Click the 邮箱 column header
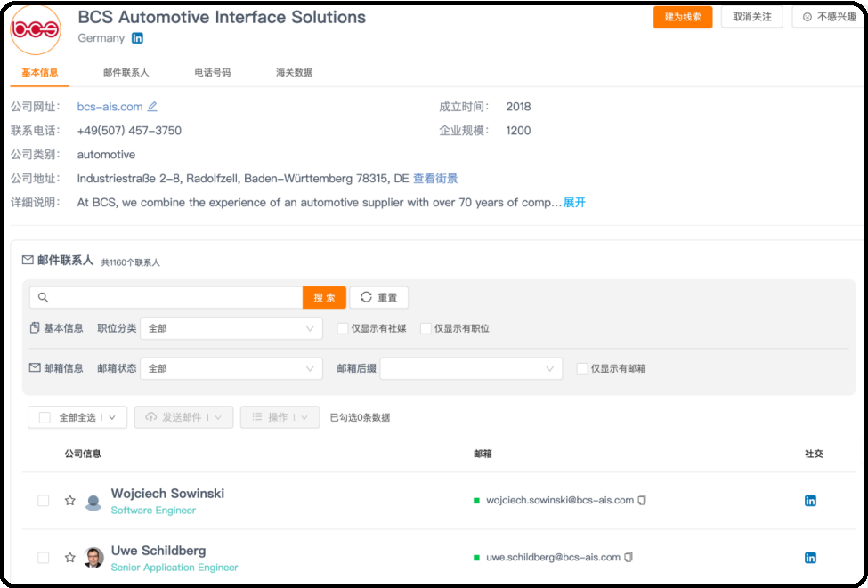The width and height of the screenshot is (868, 588). pyautogui.click(x=483, y=455)
